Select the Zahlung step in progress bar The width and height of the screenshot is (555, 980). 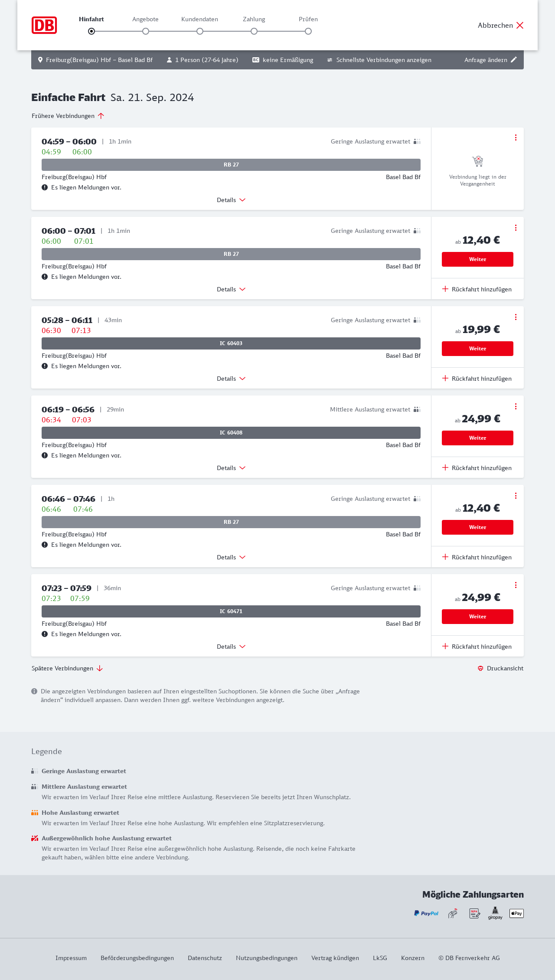tap(254, 31)
